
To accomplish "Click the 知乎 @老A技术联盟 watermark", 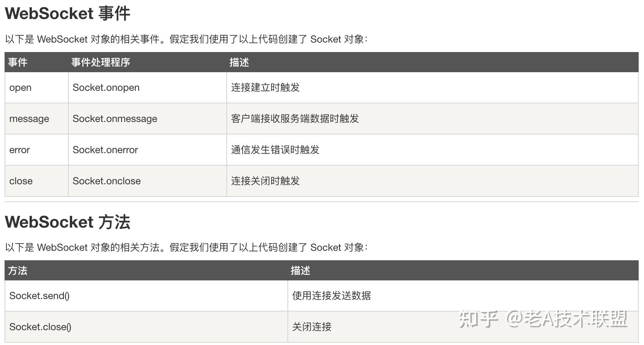I will (x=543, y=318).
